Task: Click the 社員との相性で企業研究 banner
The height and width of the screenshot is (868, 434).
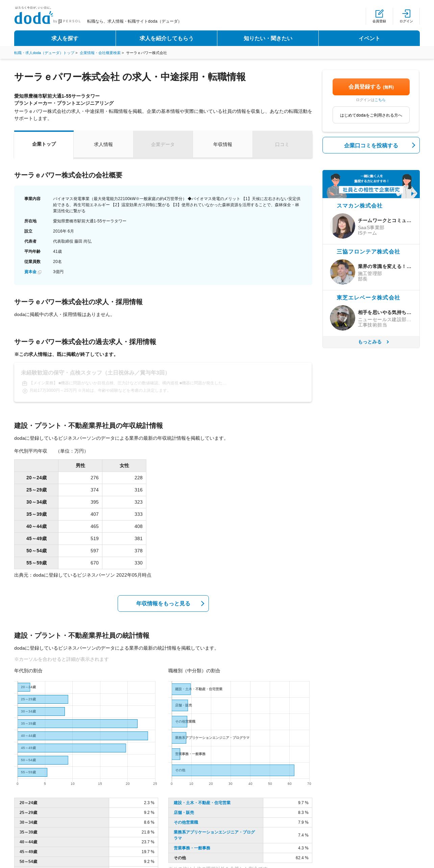Action: [371, 184]
